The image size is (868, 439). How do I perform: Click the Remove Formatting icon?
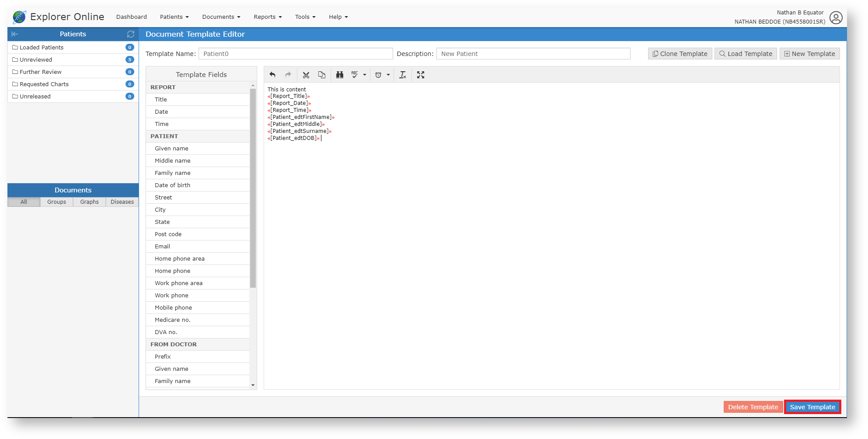tap(403, 75)
